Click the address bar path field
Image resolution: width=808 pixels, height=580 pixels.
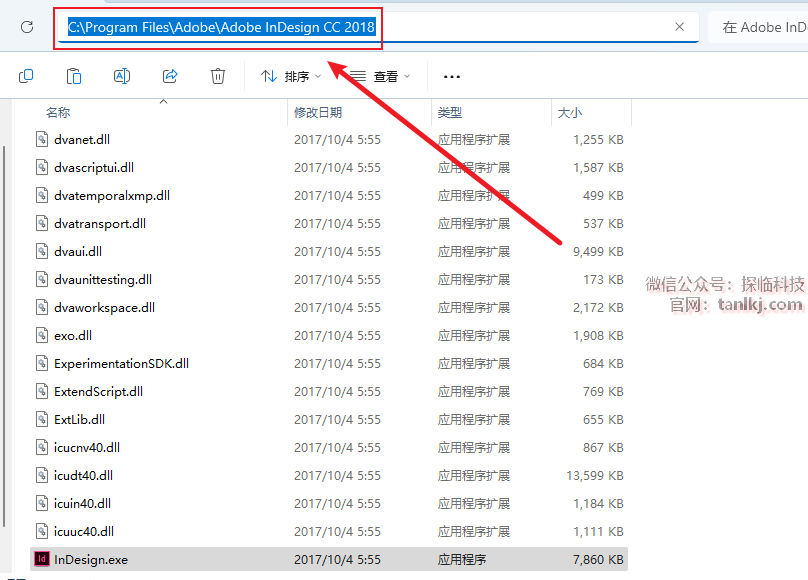click(x=500, y=27)
